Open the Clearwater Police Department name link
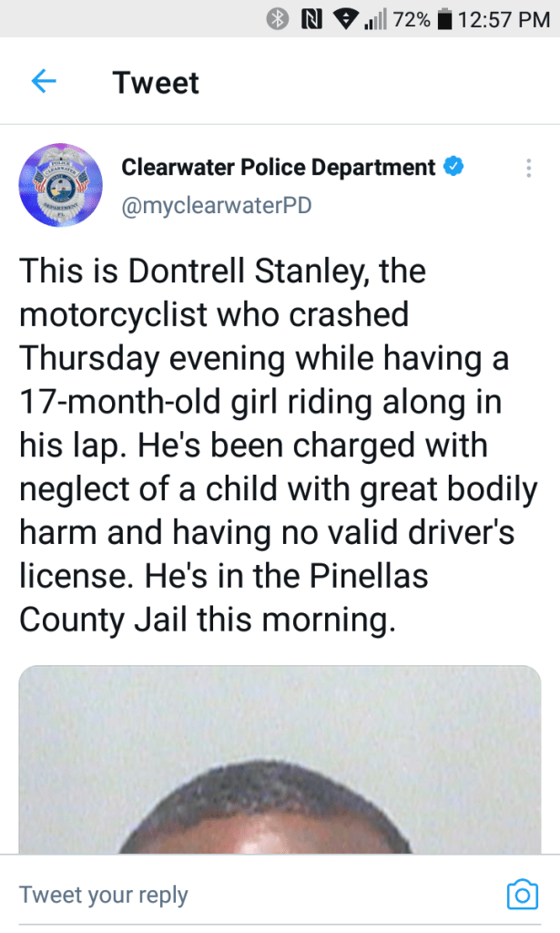Image resolution: width=560 pixels, height=933 pixels. tap(278, 168)
